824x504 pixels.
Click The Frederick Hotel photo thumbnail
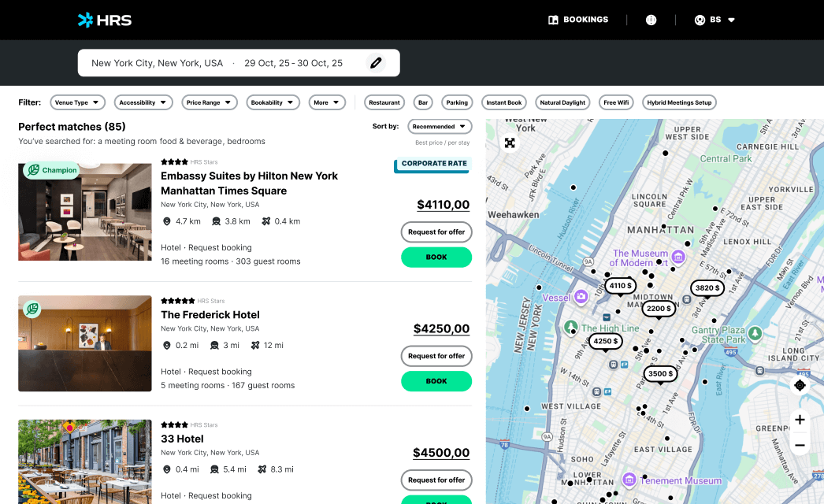point(85,343)
